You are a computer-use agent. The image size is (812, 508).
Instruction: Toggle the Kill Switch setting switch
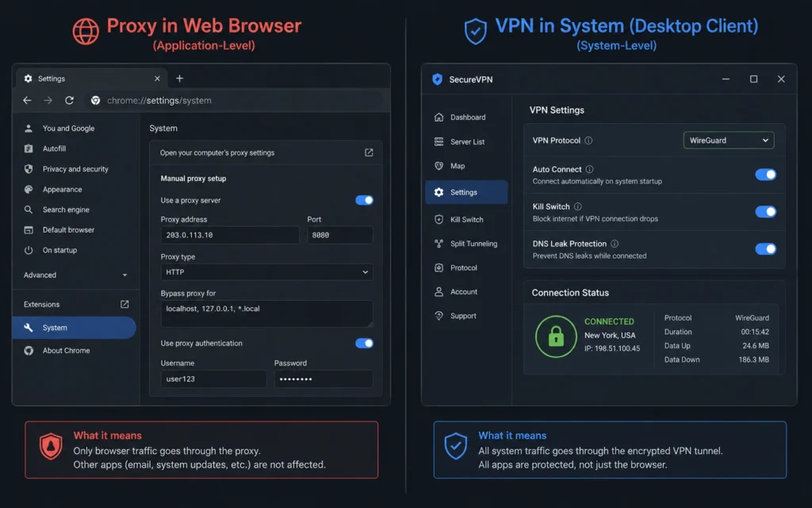pos(765,211)
